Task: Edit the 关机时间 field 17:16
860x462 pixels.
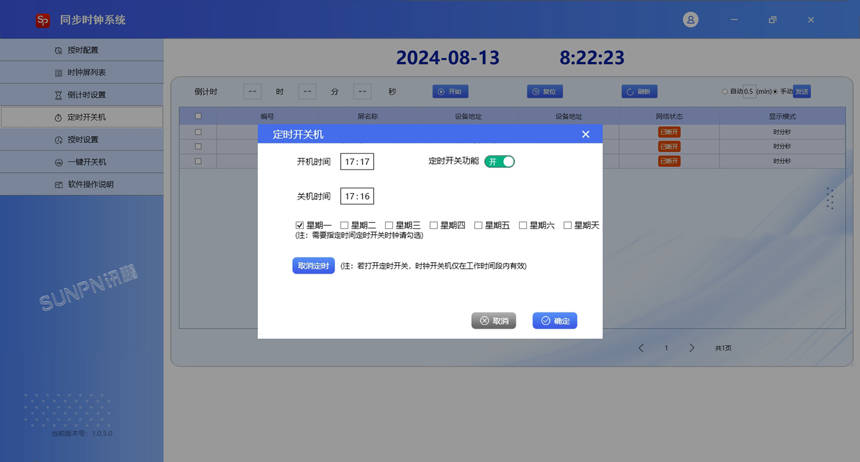Action: [357, 196]
